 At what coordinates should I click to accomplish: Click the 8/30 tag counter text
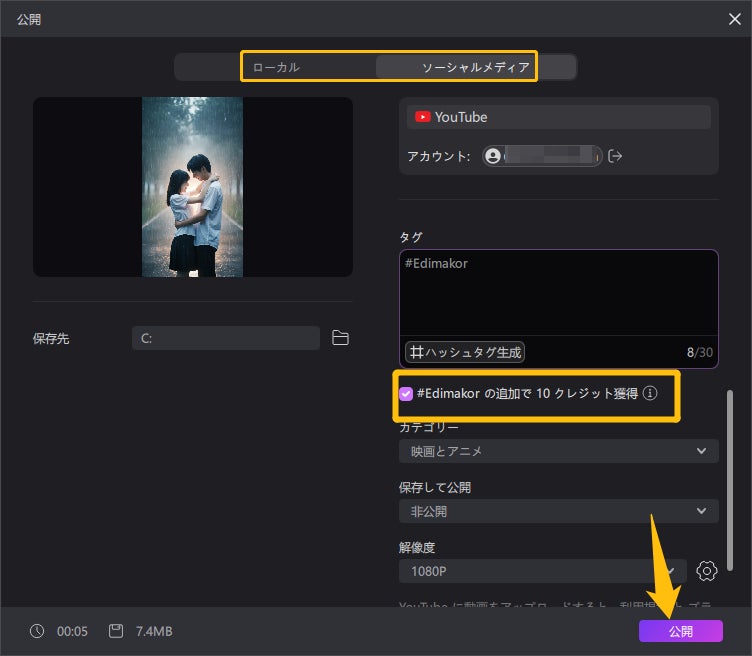700,352
